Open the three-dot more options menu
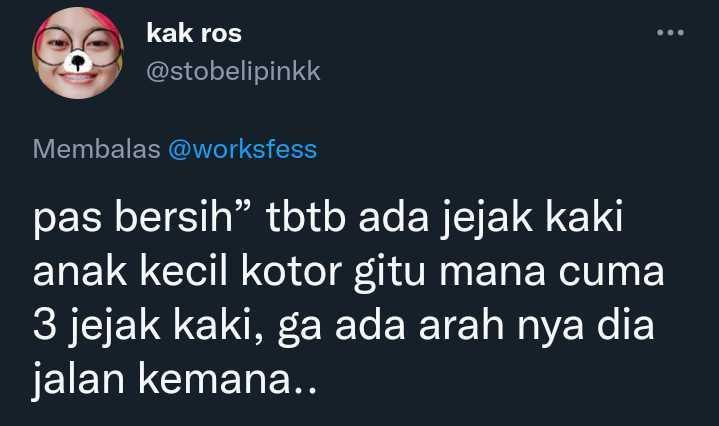 tap(670, 33)
